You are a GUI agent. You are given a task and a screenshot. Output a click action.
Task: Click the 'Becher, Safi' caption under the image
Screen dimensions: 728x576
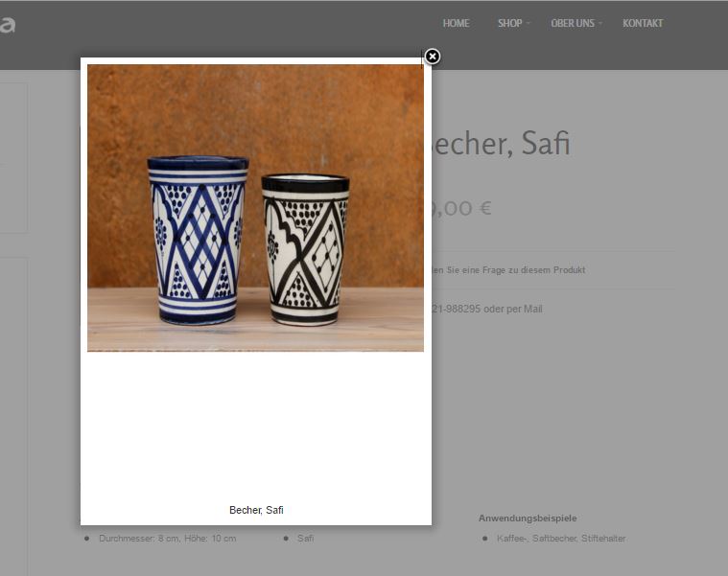point(256,510)
